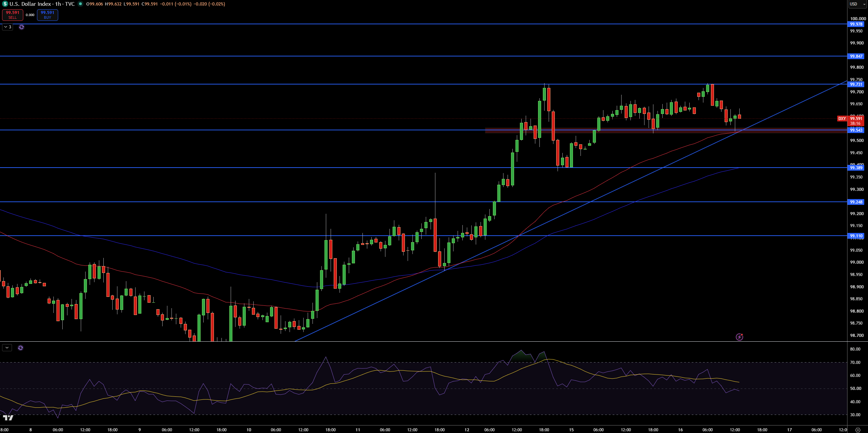This screenshot has height=433, width=868.
Task: Click the purple refresh icon in the RSI pane
Action: click(x=21, y=348)
